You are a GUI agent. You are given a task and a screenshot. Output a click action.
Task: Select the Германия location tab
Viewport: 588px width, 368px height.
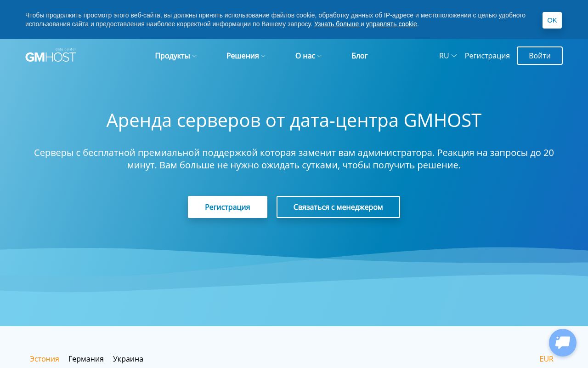click(x=86, y=359)
